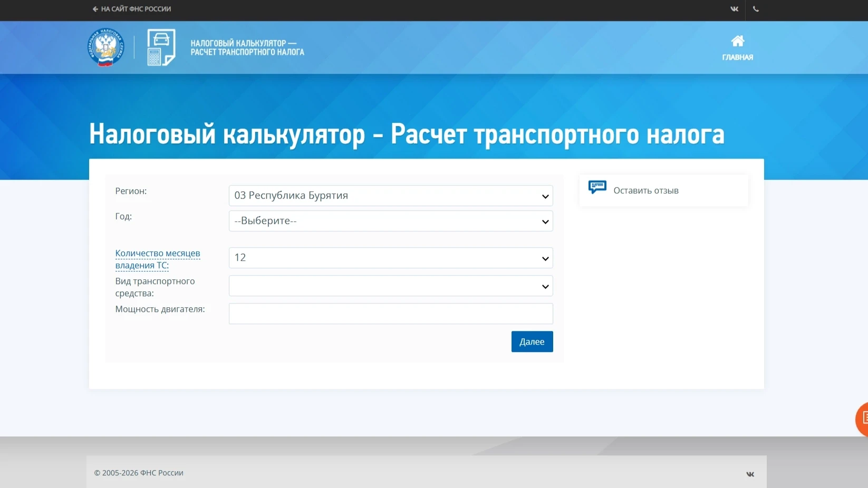The image size is (868, 488).
Task: Go to ГЛАВНАЯ home icon
Action: pos(737,41)
